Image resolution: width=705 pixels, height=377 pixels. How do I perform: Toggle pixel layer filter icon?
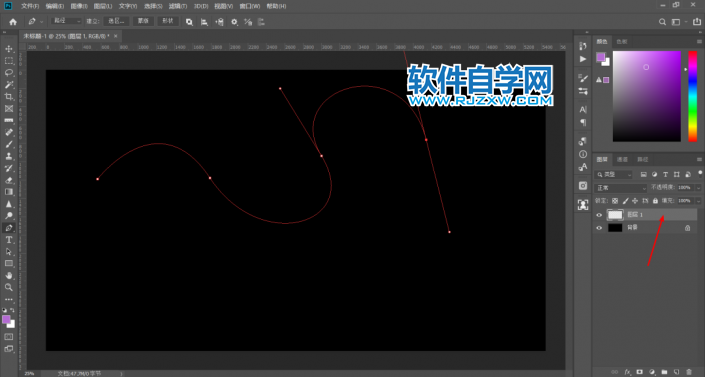click(x=643, y=175)
